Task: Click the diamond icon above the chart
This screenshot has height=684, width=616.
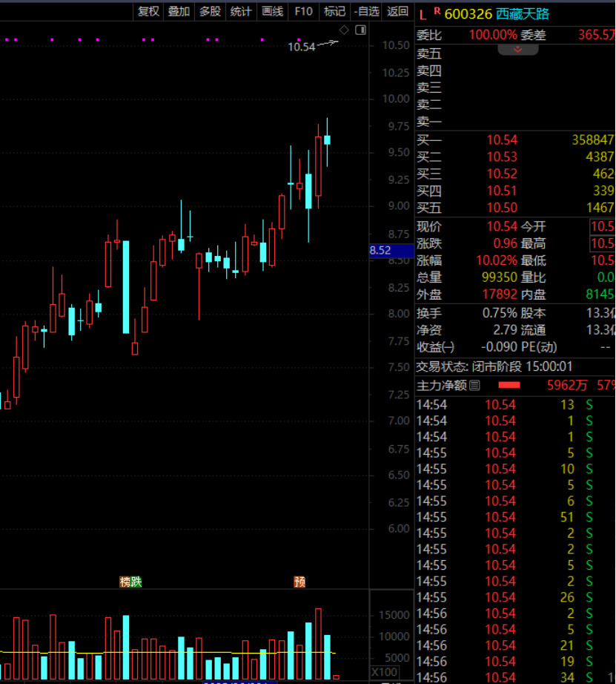Action: [344, 30]
